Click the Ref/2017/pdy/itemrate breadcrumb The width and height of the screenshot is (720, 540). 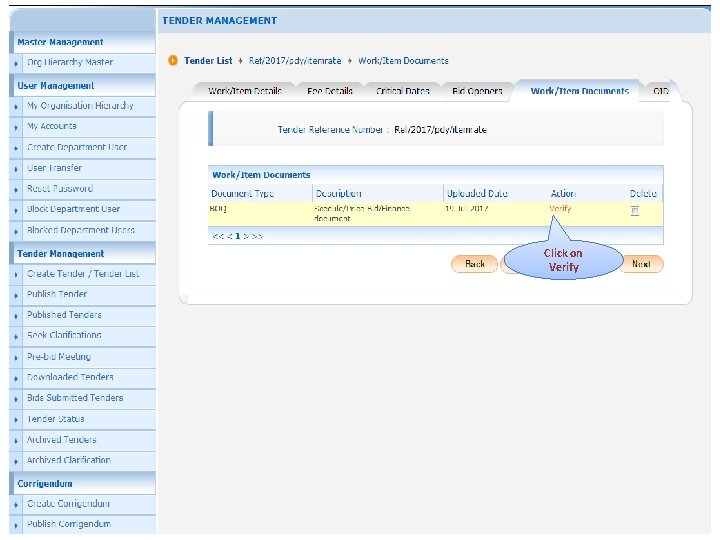pos(295,61)
